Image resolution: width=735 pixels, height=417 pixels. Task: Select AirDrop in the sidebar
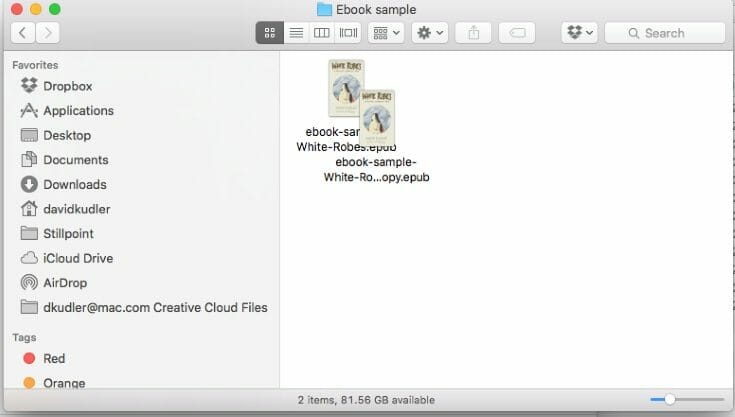pyautogui.click(x=64, y=282)
